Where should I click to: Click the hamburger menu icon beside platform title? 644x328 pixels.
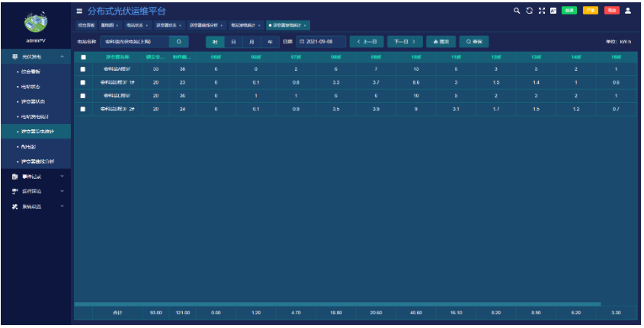click(x=80, y=11)
